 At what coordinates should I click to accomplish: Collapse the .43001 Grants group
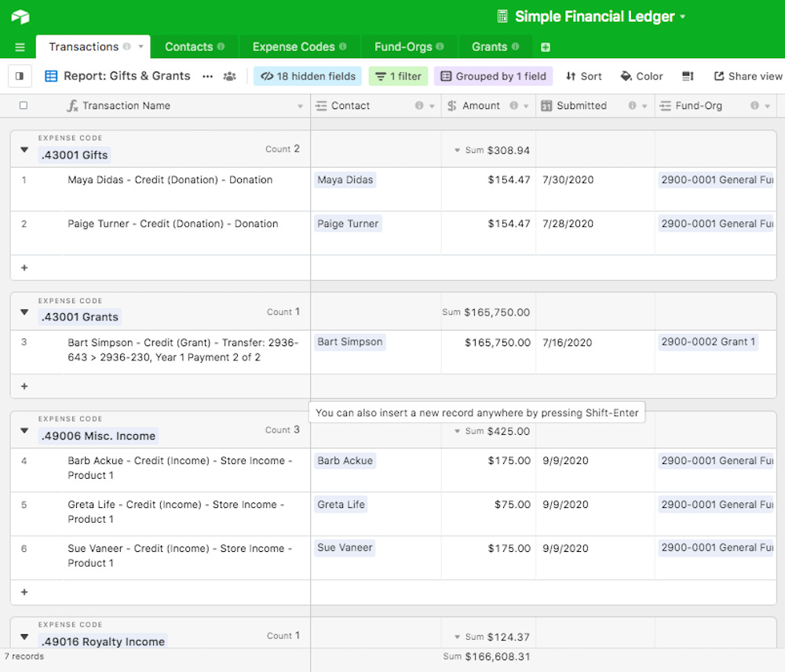coord(24,312)
